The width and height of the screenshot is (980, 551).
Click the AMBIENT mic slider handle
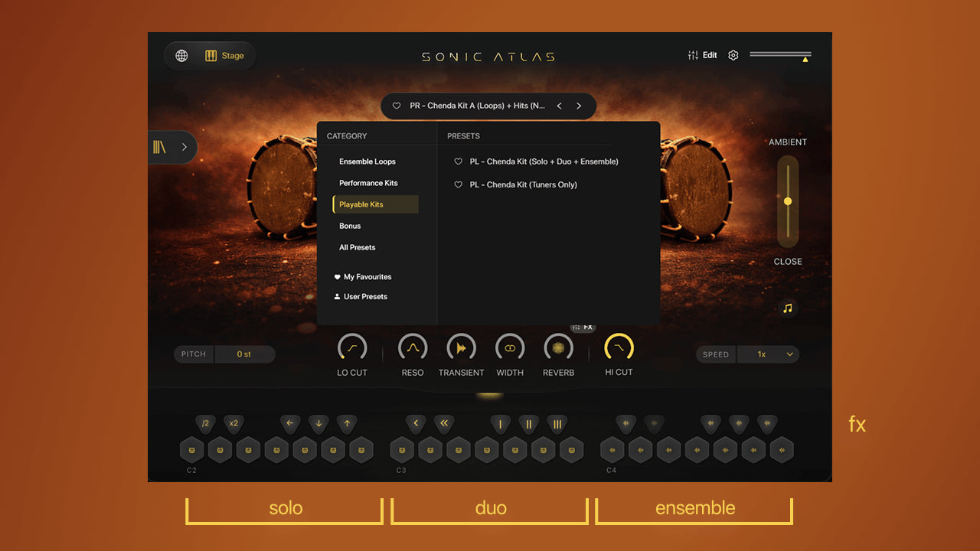[x=788, y=201]
